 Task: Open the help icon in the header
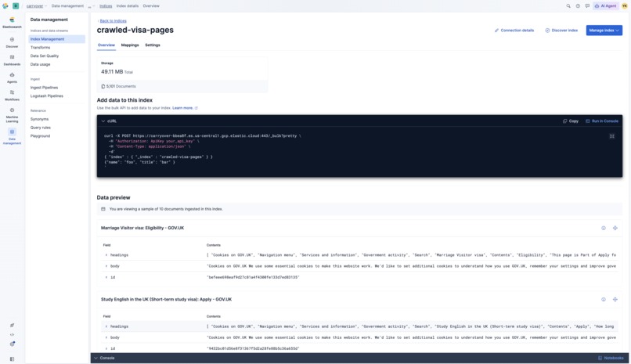pos(578,6)
